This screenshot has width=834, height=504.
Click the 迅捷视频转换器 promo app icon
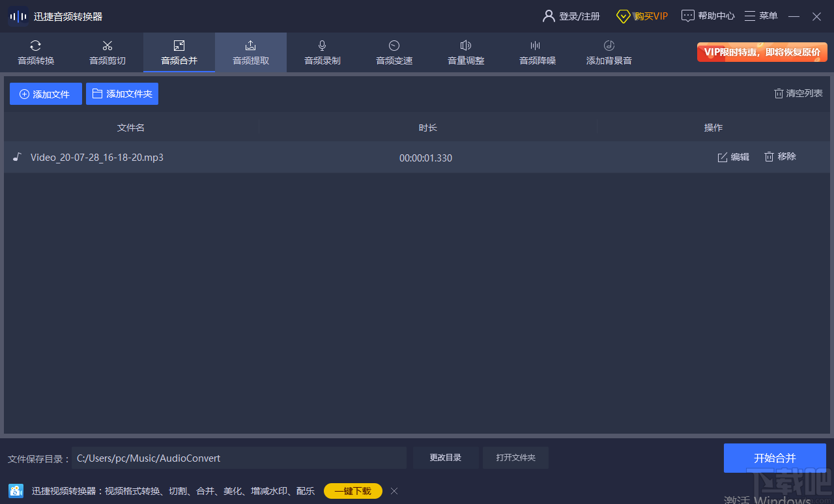click(x=16, y=491)
